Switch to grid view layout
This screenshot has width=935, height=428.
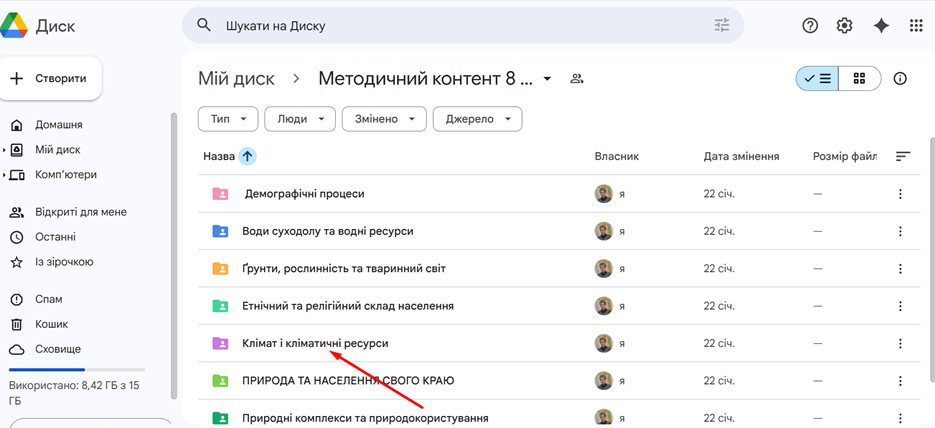point(859,79)
